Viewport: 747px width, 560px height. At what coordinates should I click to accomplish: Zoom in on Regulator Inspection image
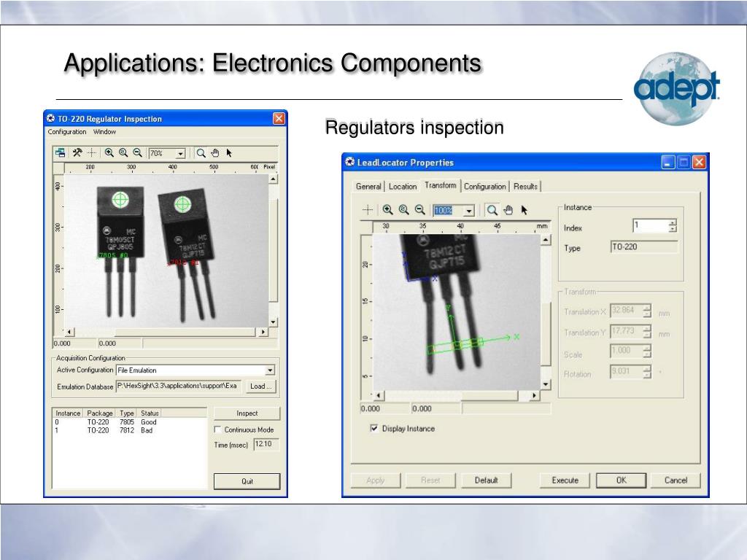pyautogui.click(x=109, y=153)
